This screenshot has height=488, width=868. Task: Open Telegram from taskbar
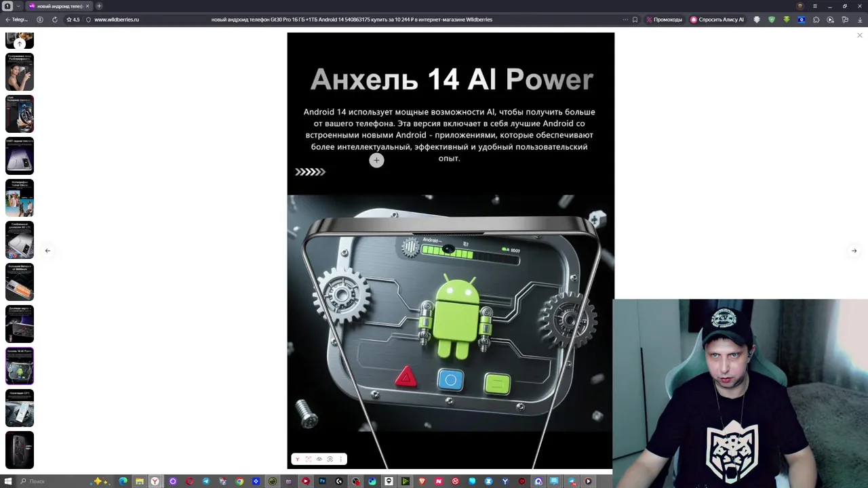pyautogui.click(x=206, y=481)
